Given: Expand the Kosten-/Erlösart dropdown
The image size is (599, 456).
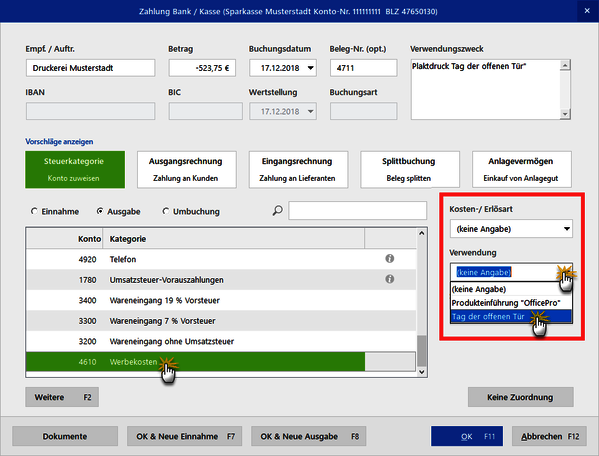Looking at the screenshot, I should 567,229.
